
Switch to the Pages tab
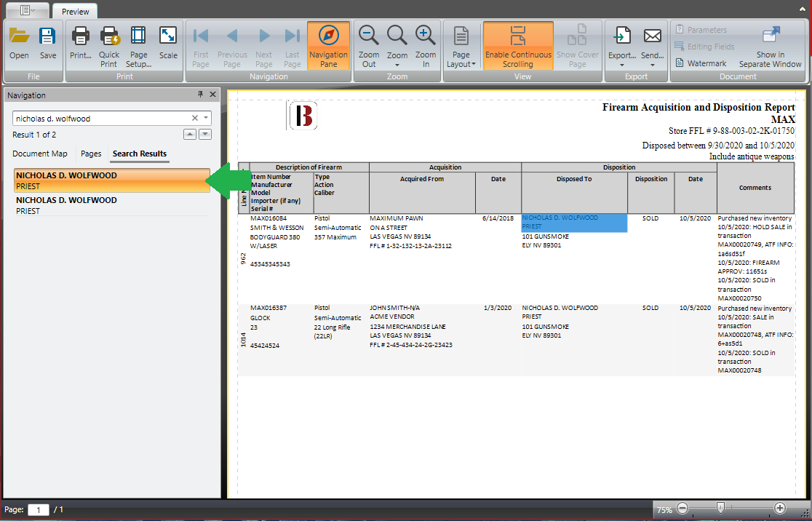(x=91, y=154)
